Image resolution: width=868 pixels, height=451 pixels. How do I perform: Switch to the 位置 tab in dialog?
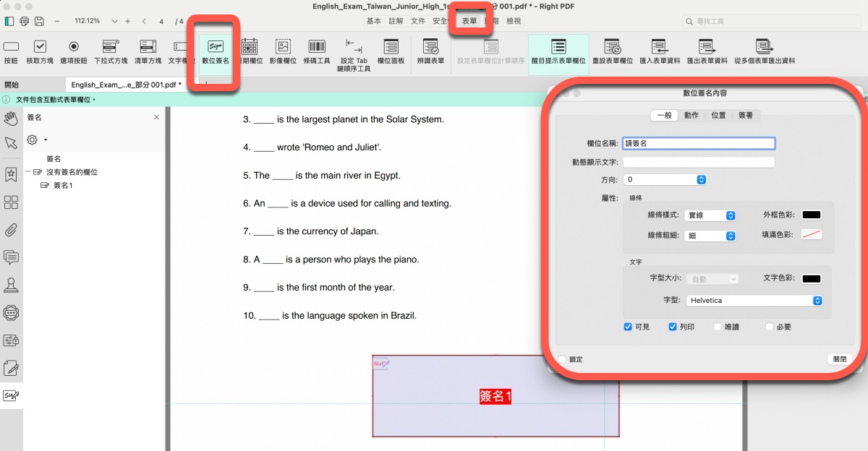click(718, 115)
